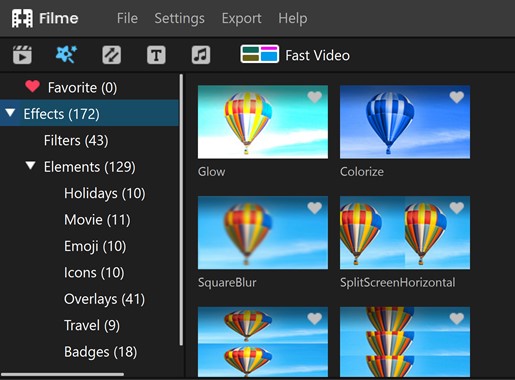Select the Effects sparkle icon
This screenshot has height=380, width=515.
[66, 54]
